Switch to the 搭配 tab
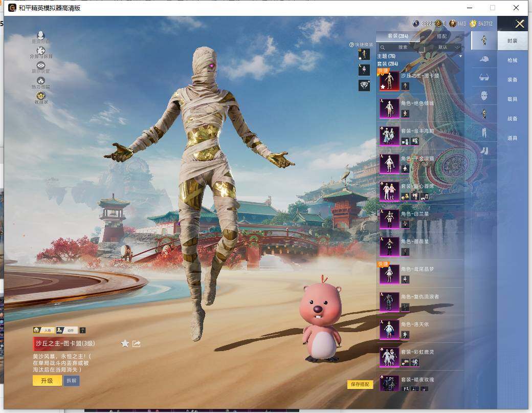 coord(441,36)
